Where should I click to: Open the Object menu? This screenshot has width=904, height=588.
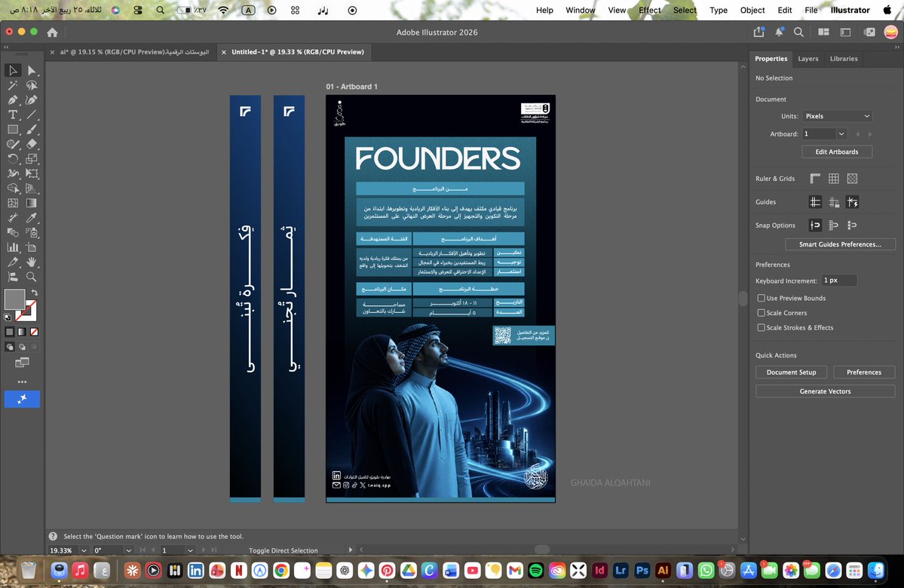752,10
